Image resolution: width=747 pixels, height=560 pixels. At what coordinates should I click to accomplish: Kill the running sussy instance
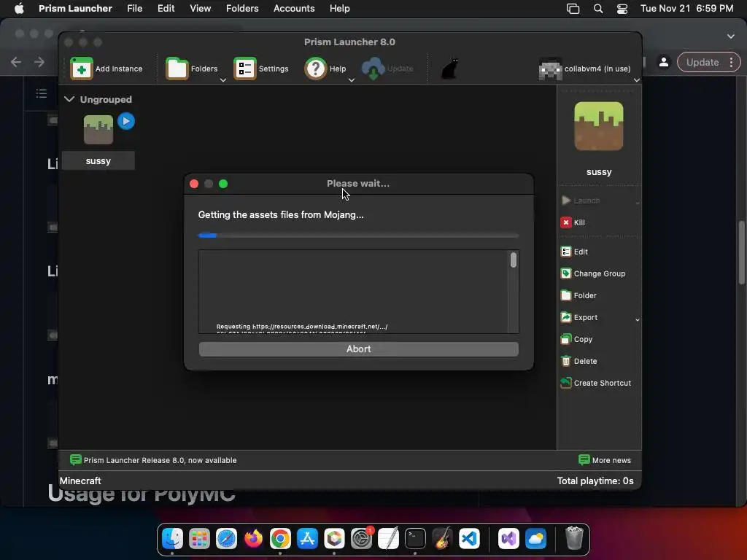point(573,222)
